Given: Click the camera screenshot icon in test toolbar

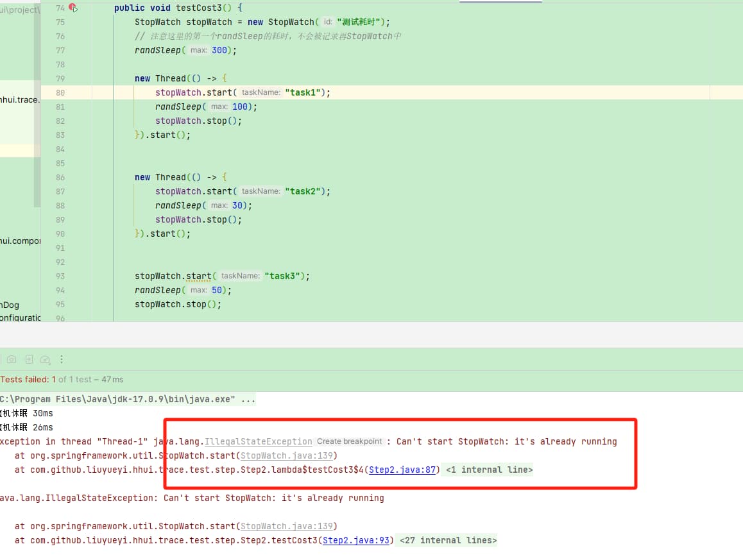Looking at the screenshot, I should [x=12, y=359].
